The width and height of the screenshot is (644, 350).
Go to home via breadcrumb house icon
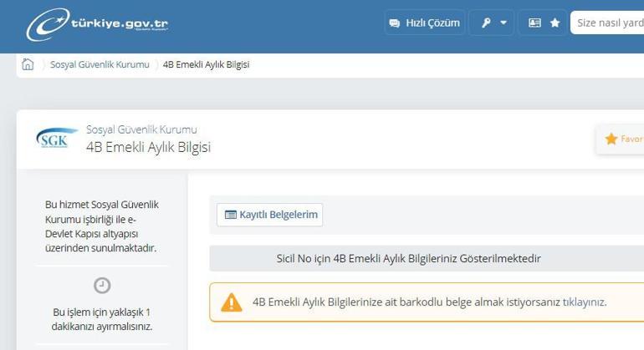click(x=28, y=64)
